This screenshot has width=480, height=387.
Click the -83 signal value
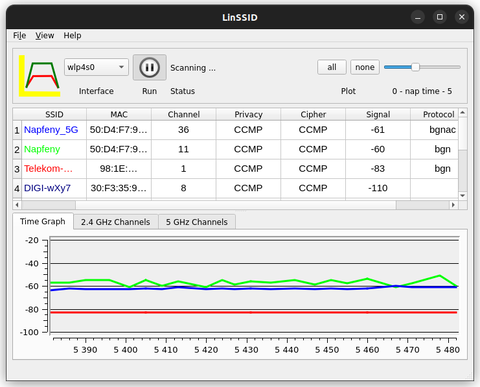pos(378,169)
